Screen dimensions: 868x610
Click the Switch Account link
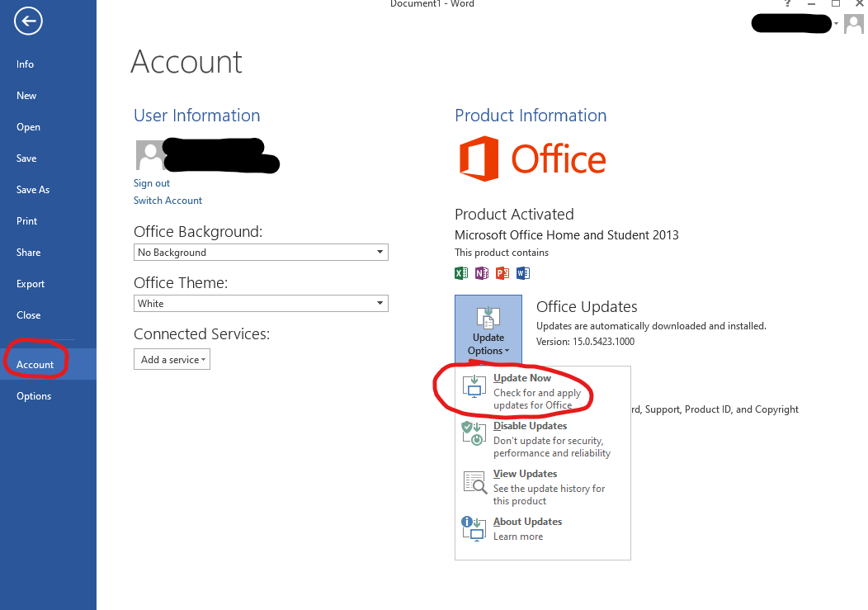tap(167, 201)
